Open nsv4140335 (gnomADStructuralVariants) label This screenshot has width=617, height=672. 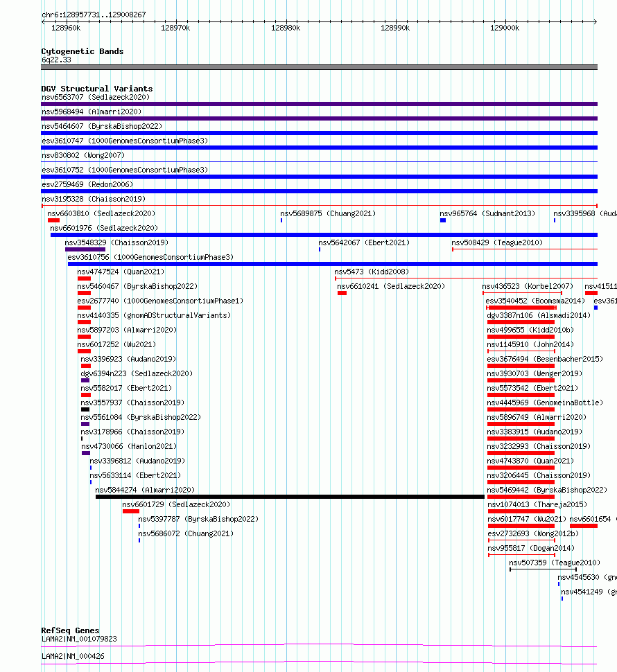click(x=154, y=316)
